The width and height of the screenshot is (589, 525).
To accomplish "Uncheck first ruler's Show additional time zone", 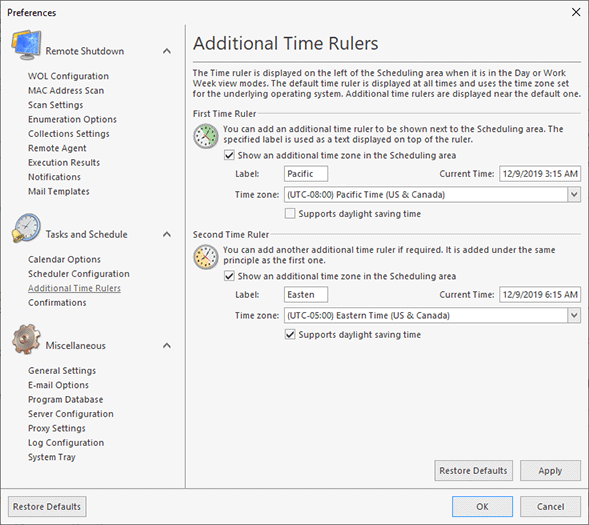I will coord(229,155).
